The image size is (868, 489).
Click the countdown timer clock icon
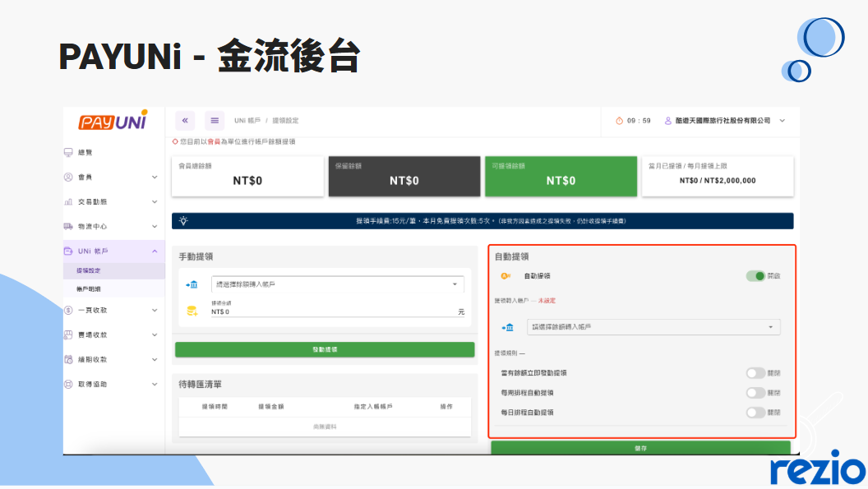(x=619, y=121)
